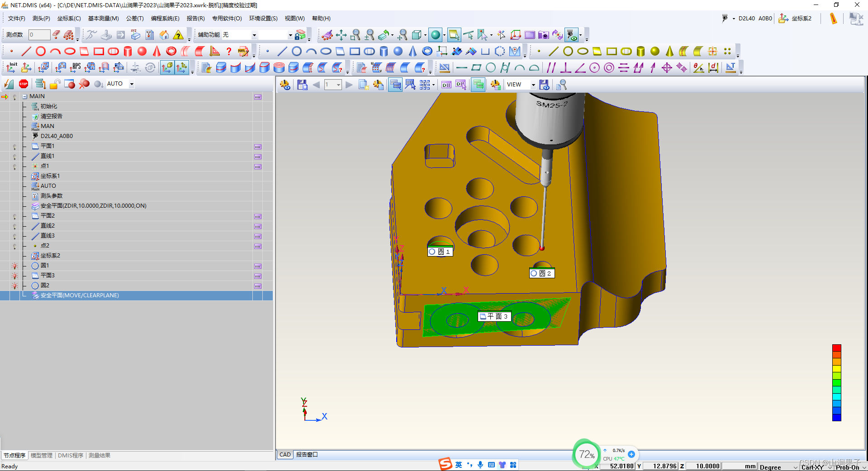
Task: Select the blue construct circle tool
Action: [297, 51]
